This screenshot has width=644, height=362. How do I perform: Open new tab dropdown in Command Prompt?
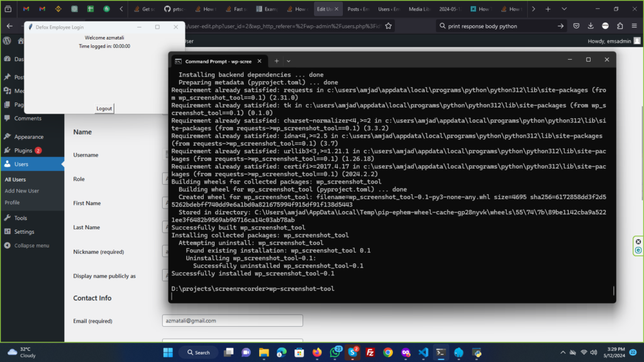[x=289, y=61]
